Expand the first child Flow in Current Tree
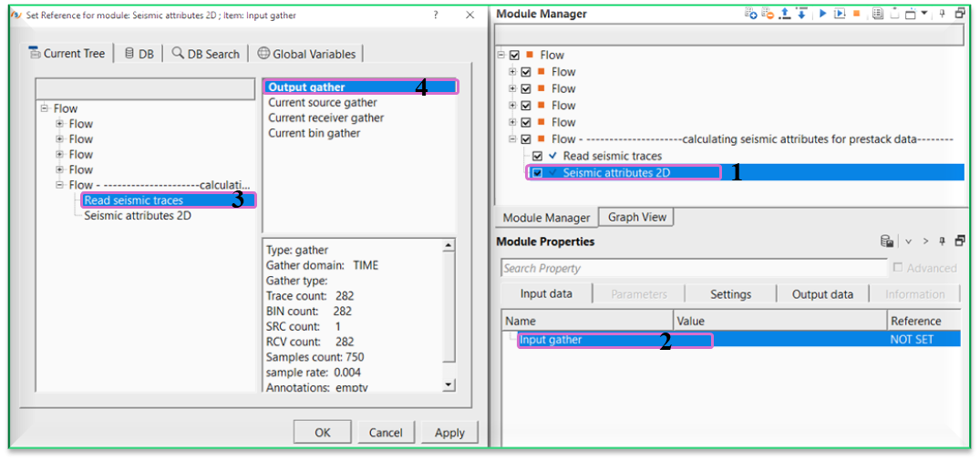The width and height of the screenshot is (980, 461). 60,124
